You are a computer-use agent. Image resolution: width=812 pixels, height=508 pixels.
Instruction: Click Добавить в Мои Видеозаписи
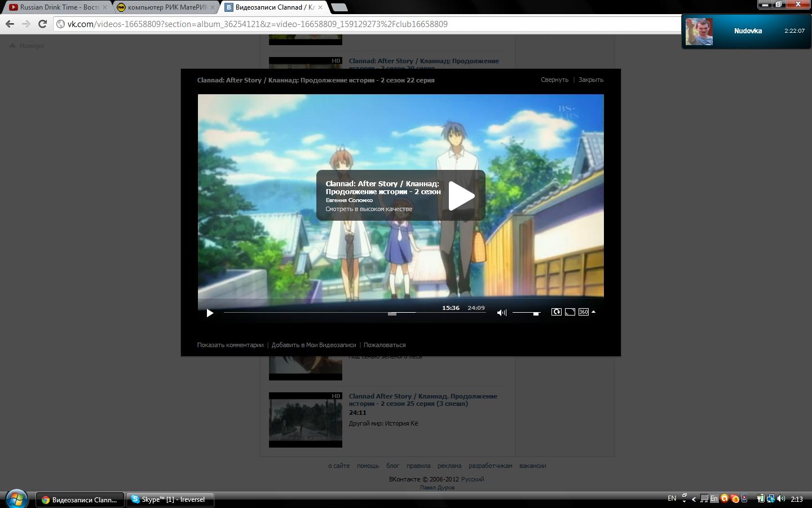pos(314,345)
